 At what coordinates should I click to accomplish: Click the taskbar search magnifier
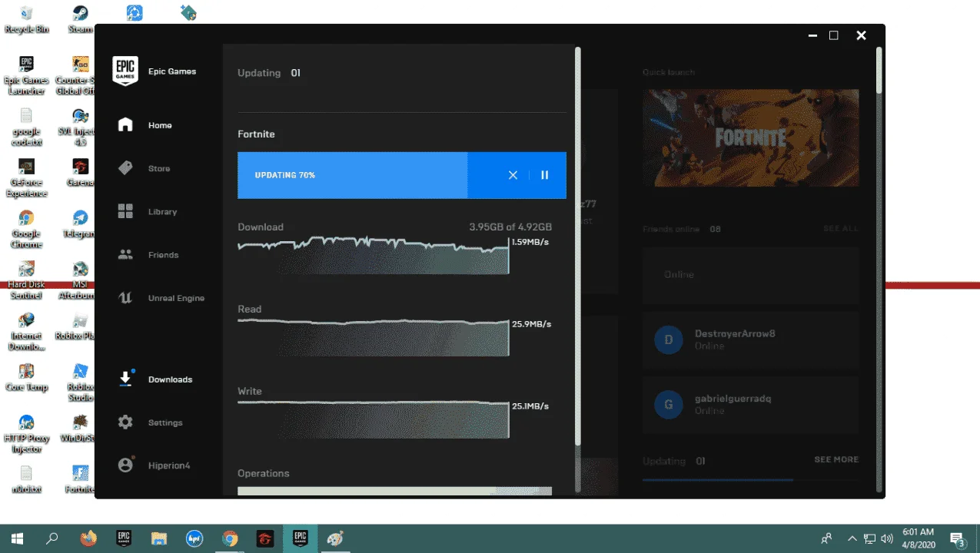[x=52, y=538]
